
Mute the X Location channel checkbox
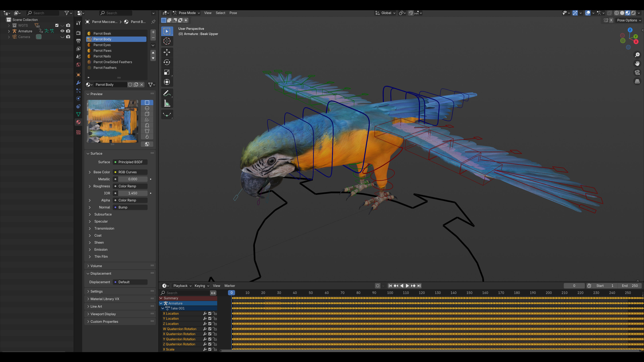(x=210, y=314)
